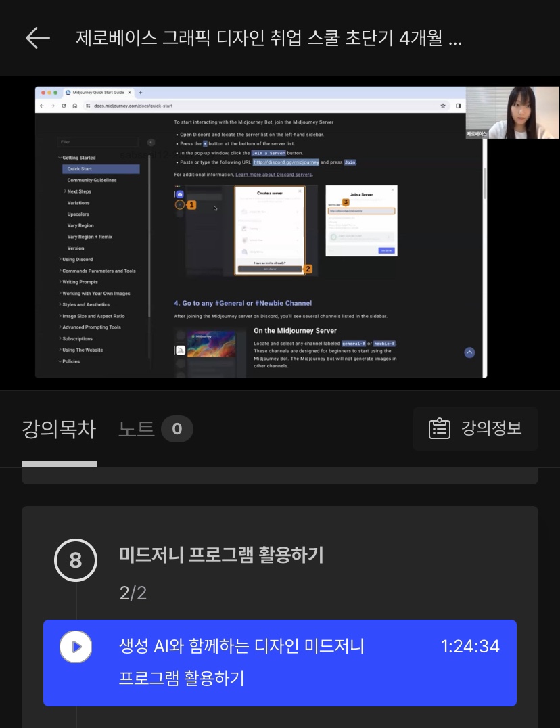Screen dimensions: 560x728
Task: Select the Midjourney Quick Start Guide browser tab
Action: pos(98,93)
